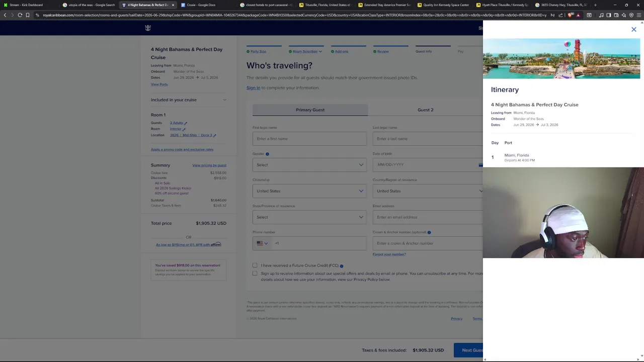This screenshot has height=362, width=644.
Task: Click the VPN shield toolbar icon
Action: coord(631,15)
